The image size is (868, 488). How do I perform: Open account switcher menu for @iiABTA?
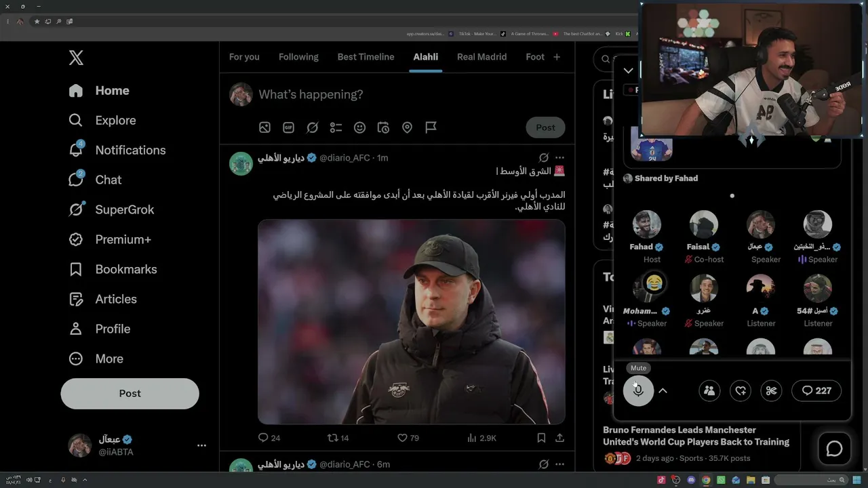tap(201, 445)
